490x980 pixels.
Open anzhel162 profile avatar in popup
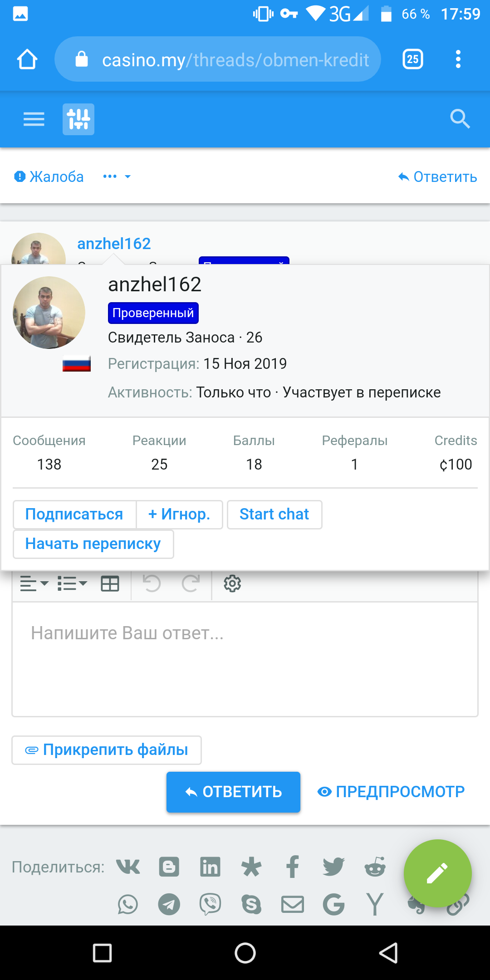tap(49, 313)
